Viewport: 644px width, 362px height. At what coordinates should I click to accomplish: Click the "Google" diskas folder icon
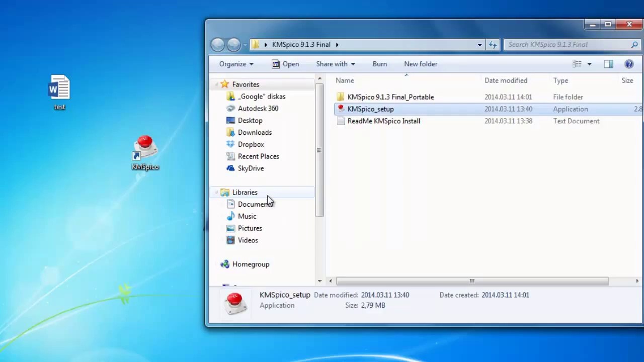230,97
